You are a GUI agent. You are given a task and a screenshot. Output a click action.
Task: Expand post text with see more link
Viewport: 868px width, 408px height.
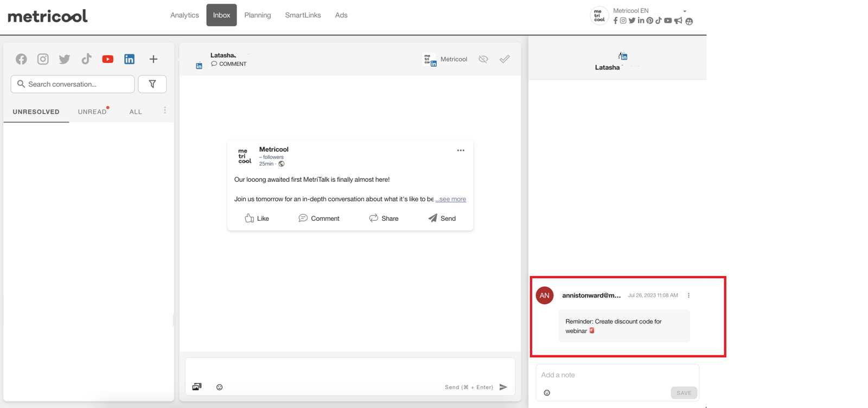click(x=451, y=199)
